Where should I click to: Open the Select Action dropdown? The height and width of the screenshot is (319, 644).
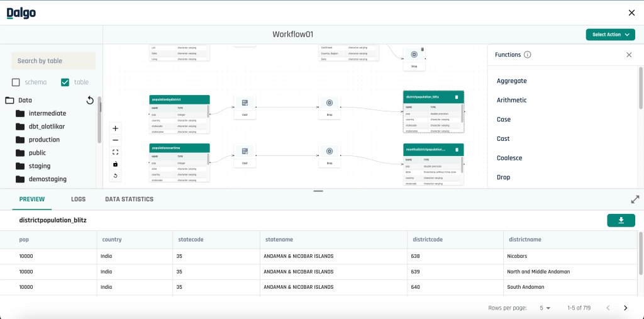(x=610, y=35)
